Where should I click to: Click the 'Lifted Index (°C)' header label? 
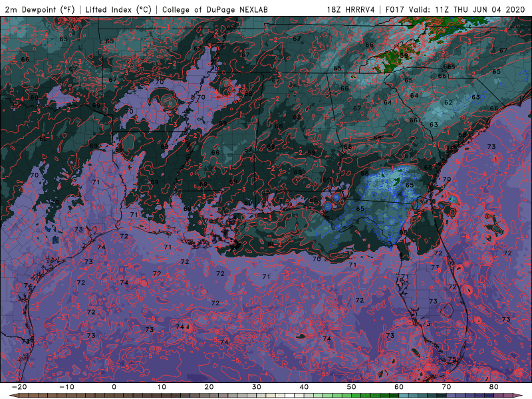(118, 9)
